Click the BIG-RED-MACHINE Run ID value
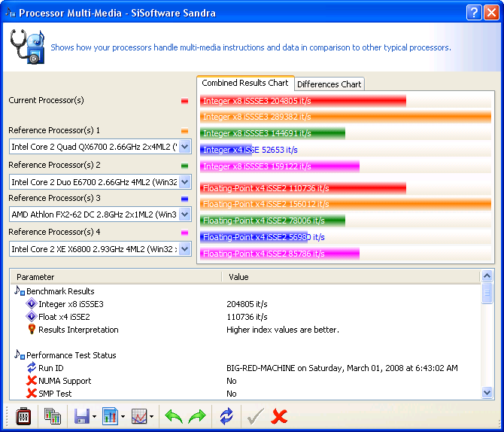 342,368
